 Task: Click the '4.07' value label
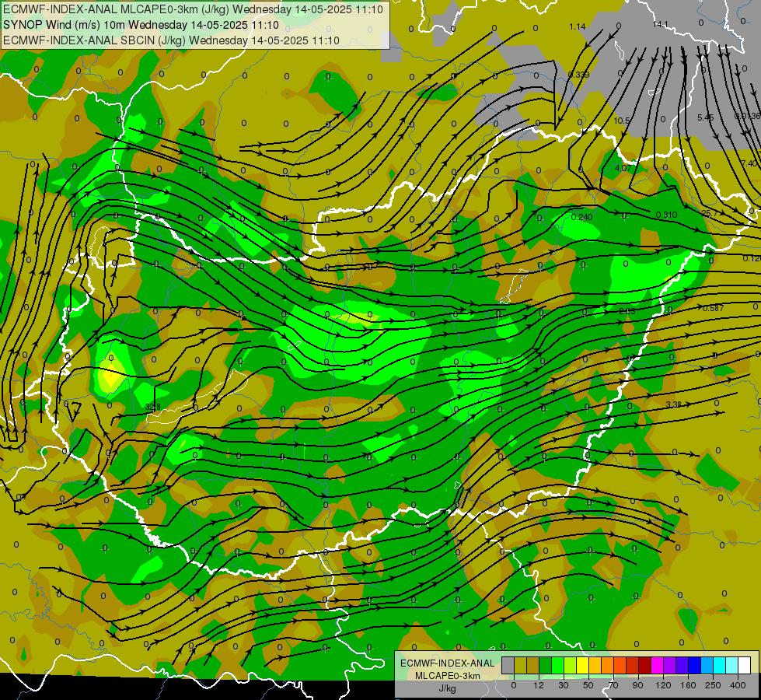tap(623, 168)
